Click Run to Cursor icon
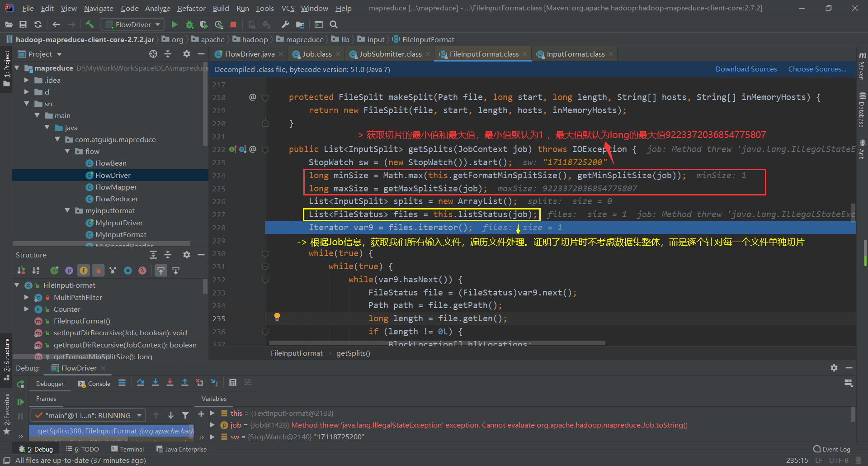The height and width of the screenshot is (466, 868). [215, 382]
